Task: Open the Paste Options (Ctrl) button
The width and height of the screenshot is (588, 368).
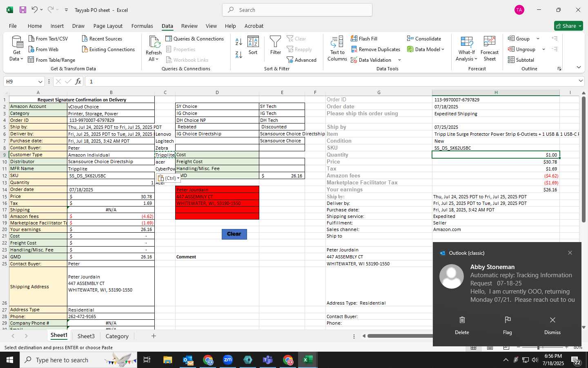Action: point(169,178)
